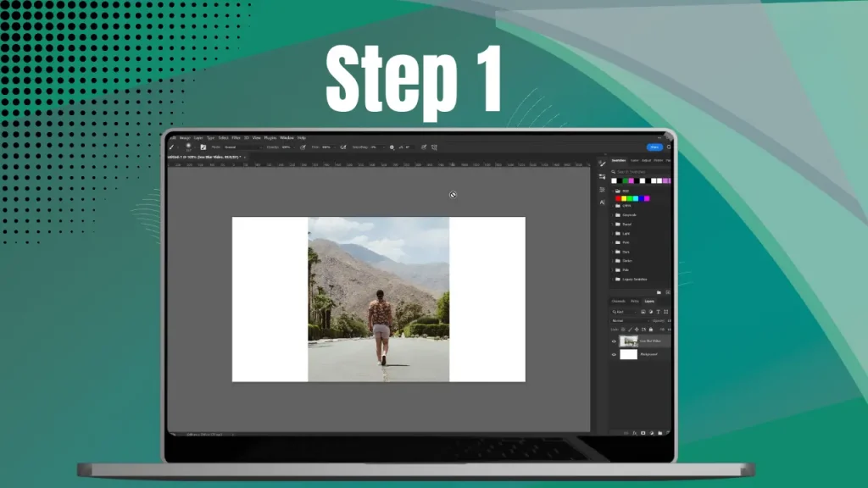Image resolution: width=868 pixels, height=488 pixels.
Task: Switch to the Swatches tab
Action: click(x=618, y=160)
